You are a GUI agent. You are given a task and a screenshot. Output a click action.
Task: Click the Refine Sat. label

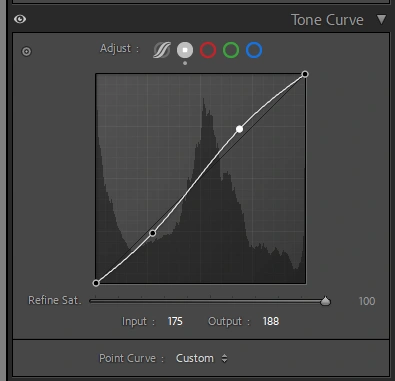55,300
